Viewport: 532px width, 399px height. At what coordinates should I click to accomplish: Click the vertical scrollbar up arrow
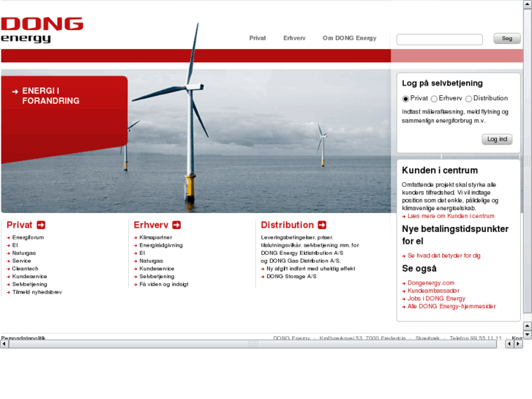click(528, 4)
